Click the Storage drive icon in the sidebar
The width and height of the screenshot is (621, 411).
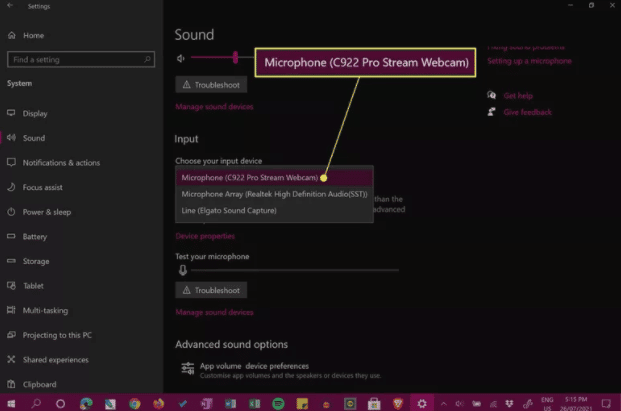pos(11,261)
